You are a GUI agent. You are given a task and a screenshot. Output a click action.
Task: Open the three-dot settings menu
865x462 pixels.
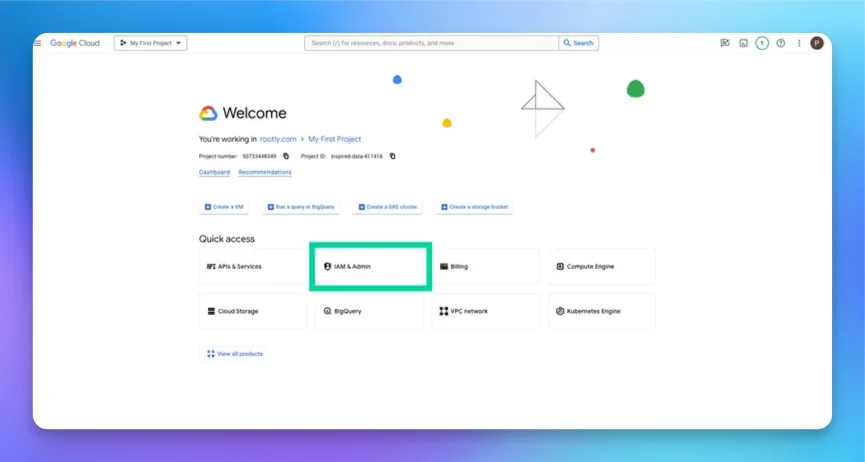click(799, 43)
